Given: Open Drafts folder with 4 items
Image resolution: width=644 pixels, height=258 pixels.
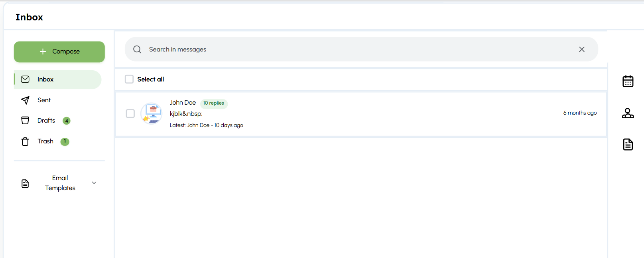Looking at the screenshot, I should point(46,121).
